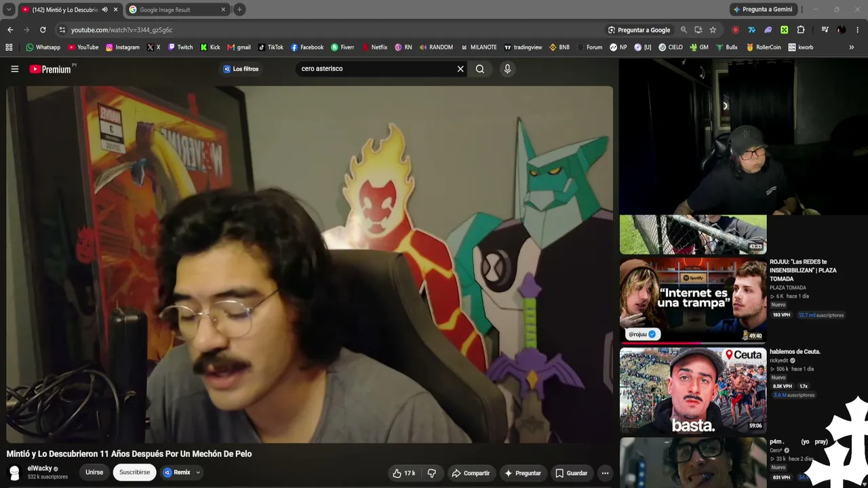Open the green dice extension icon
The height and width of the screenshot is (488, 868).
tap(785, 30)
